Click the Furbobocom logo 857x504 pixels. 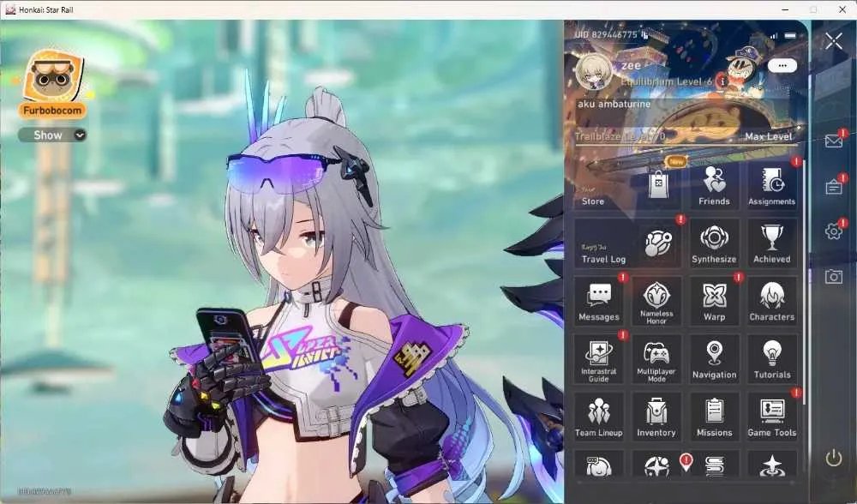pyautogui.click(x=53, y=83)
